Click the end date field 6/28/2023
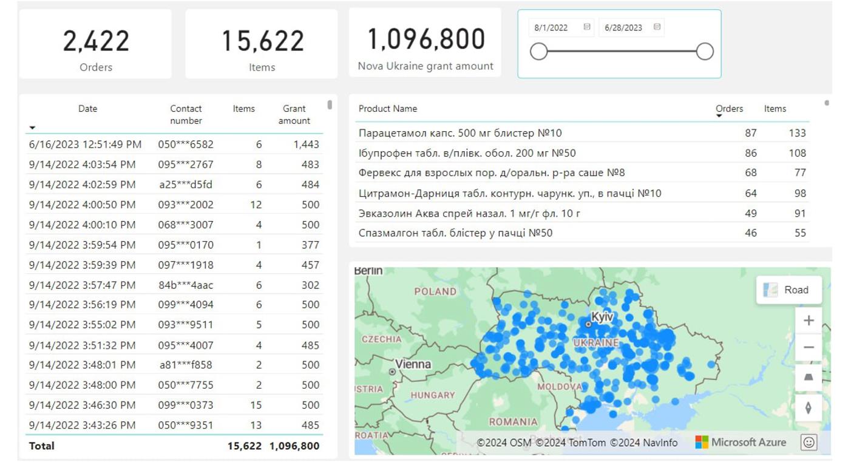 pos(631,27)
